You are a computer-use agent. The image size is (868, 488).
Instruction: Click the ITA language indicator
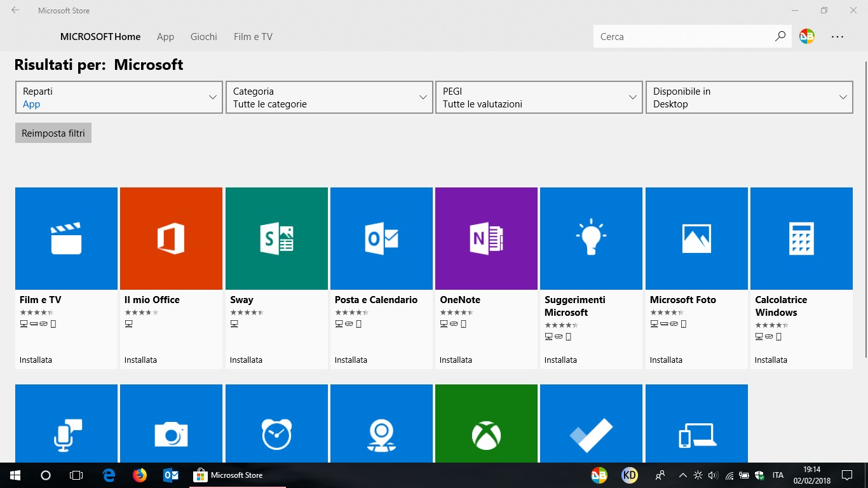[778, 475]
